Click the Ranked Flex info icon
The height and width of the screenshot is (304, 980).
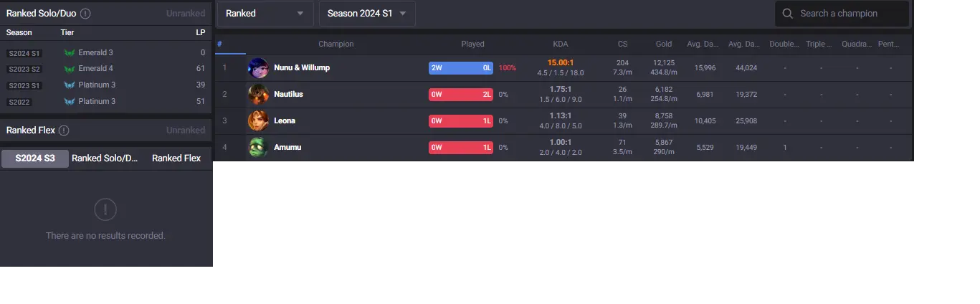[x=64, y=130]
